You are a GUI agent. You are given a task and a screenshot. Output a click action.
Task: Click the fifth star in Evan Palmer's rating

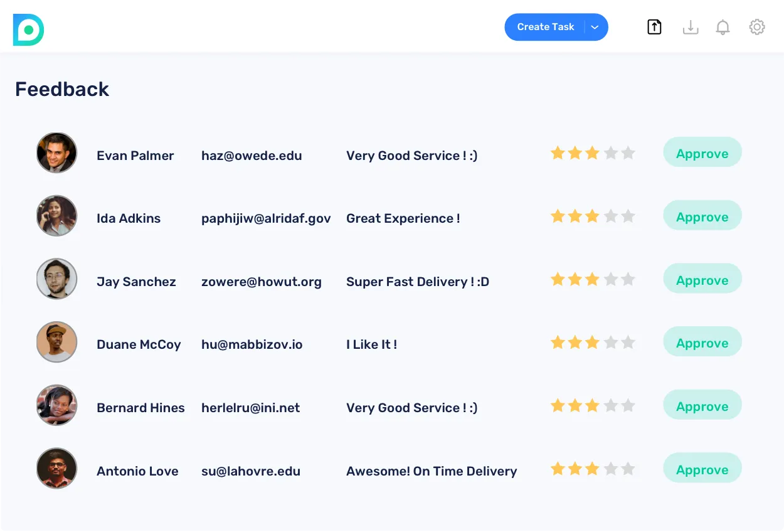pyautogui.click(x=628, y=153)
